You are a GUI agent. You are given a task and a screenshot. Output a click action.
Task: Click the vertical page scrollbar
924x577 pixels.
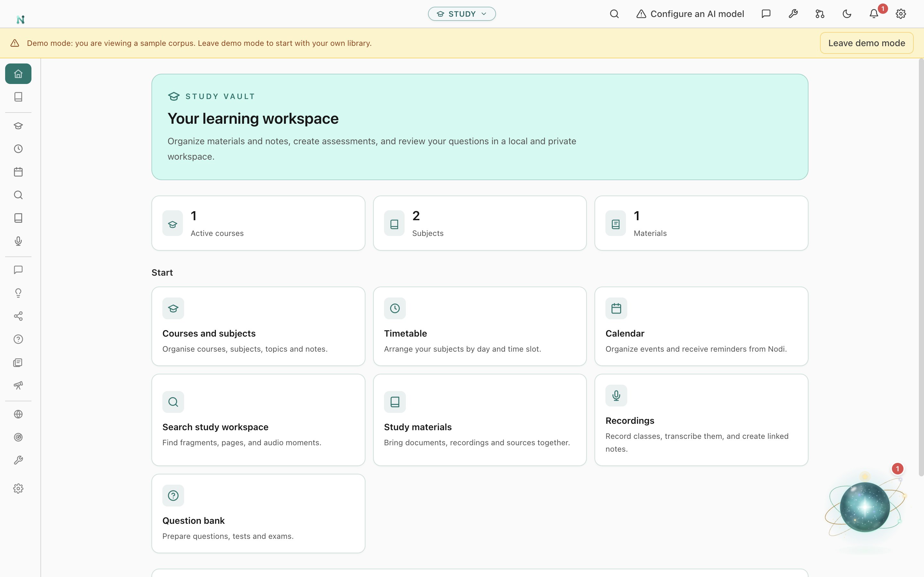click(x=921, y=267)
